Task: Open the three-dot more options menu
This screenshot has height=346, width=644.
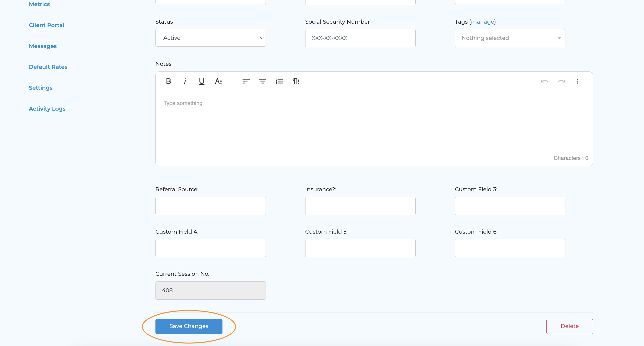Action: pyautogui.click(x=577, y=81)
